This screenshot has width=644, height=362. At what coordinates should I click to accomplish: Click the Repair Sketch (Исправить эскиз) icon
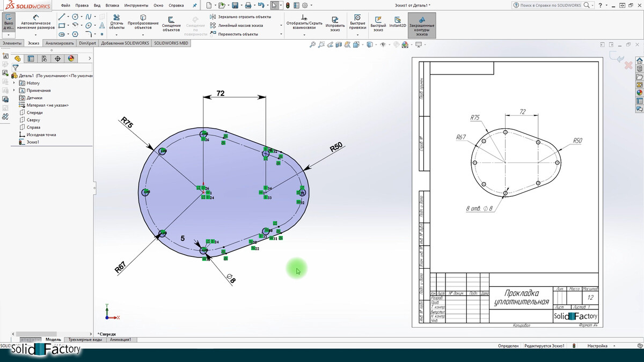335,22
